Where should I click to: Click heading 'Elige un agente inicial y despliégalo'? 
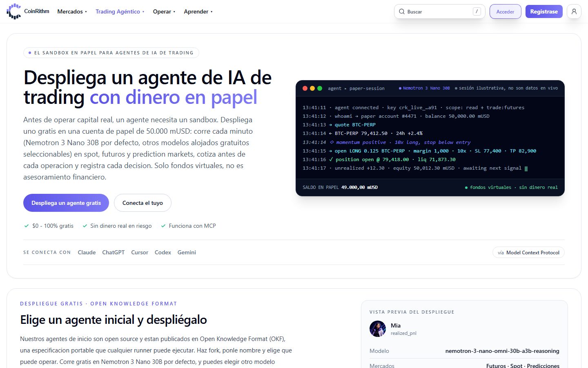[x=114, y=320]
